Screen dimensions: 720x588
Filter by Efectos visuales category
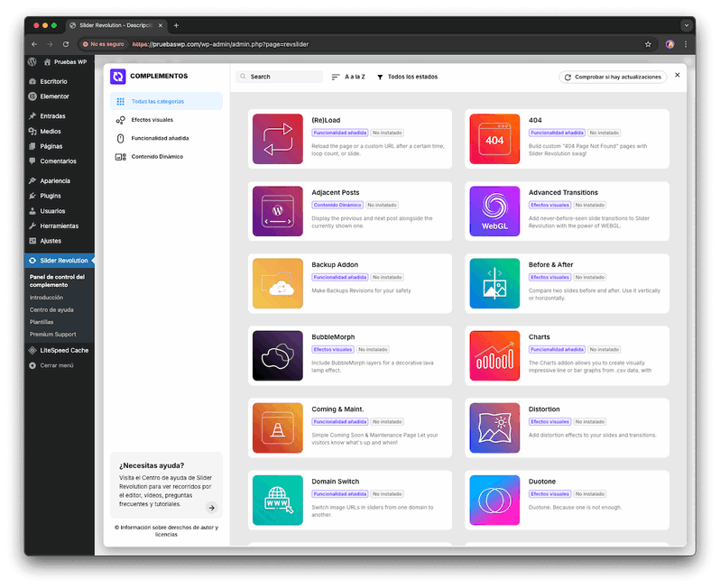pyautogui.click(x=166, y=120)
